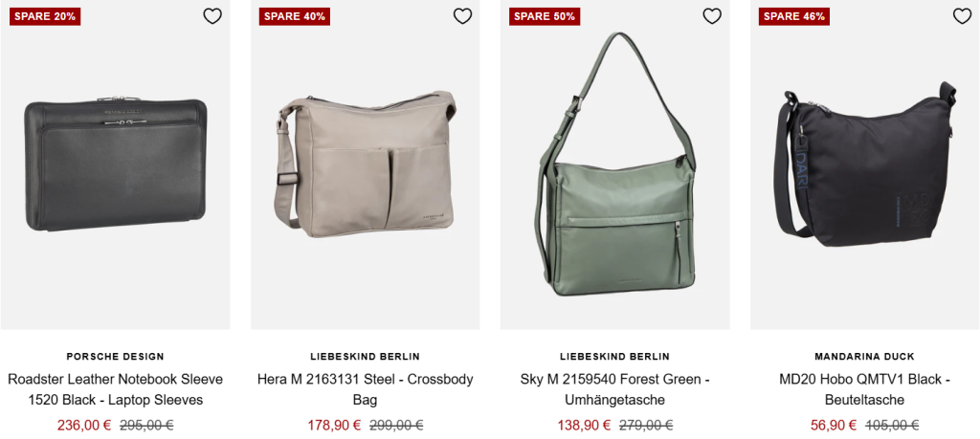The image size is (980, 439).
Task: Click the SPARE 40% badge
Action: tap(295, 17)
